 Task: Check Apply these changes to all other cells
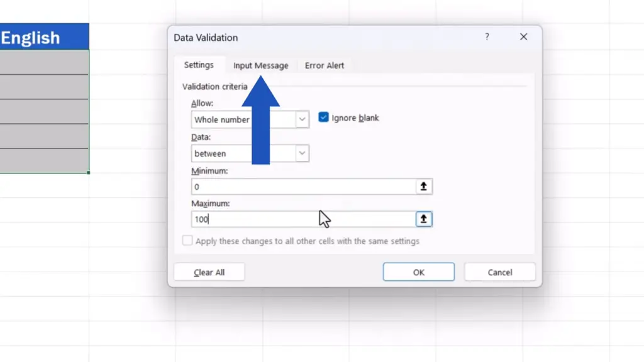coord(187,241)
